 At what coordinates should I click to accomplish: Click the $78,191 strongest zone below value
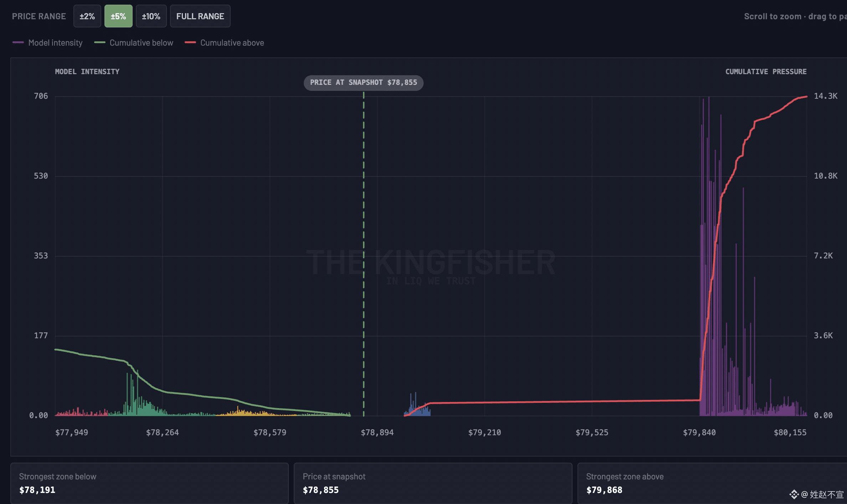[x=37, y=490]
